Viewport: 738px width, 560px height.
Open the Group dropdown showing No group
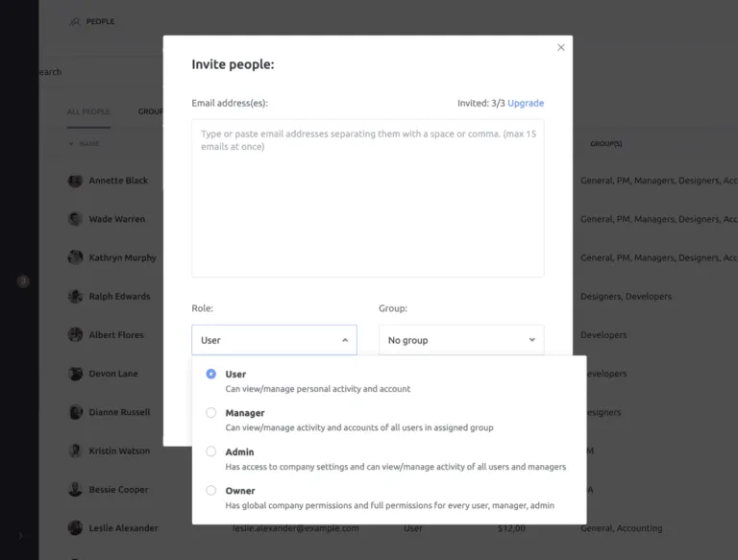[460, 340]
